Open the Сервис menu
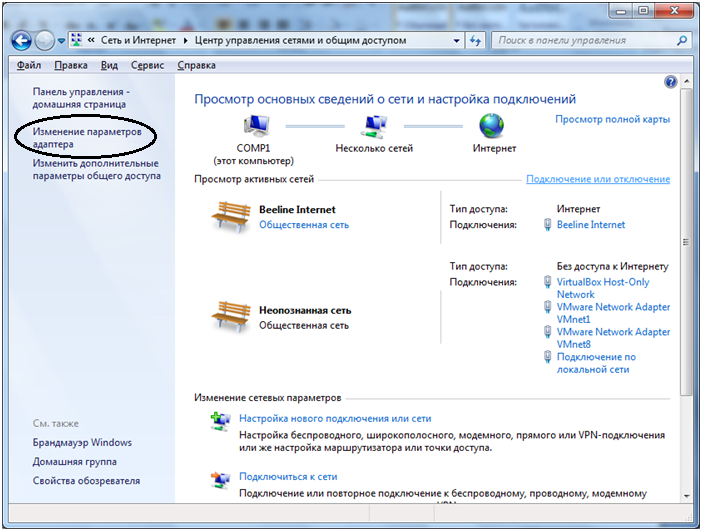The width and height of the screenshot is (702, 531). (x=148, y=65)
